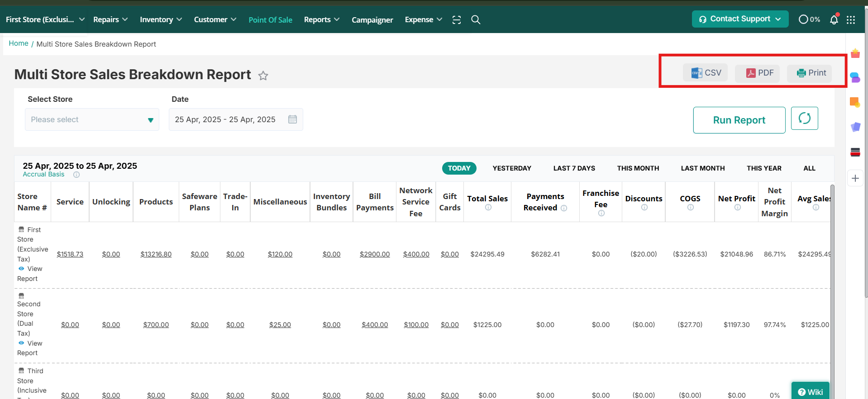Click the barcode scanner icon in navbar
Screen dimensions: 868x399
[x=457, y=20]
